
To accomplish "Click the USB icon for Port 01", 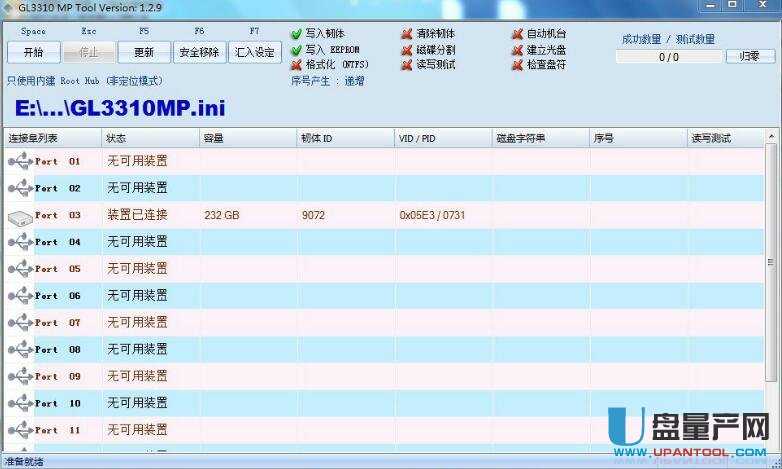I will pyautogui.click(x=19, y=161).
